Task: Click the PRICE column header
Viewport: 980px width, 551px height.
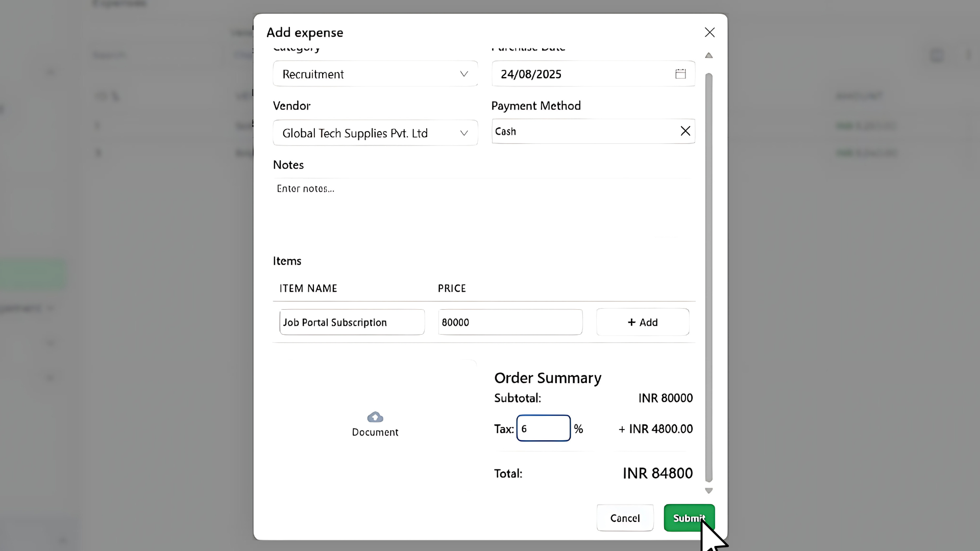Action: (452, 288)
